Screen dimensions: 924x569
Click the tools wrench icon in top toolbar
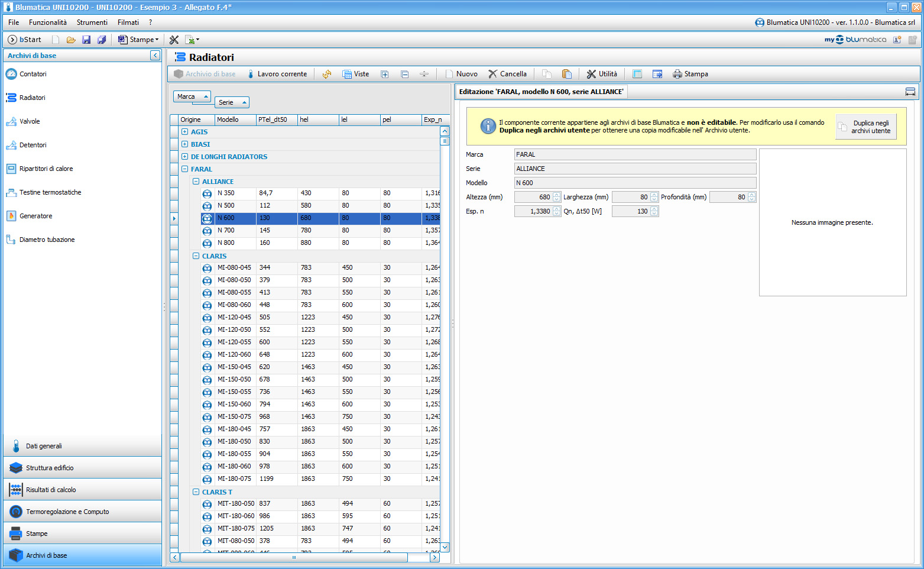174,40
